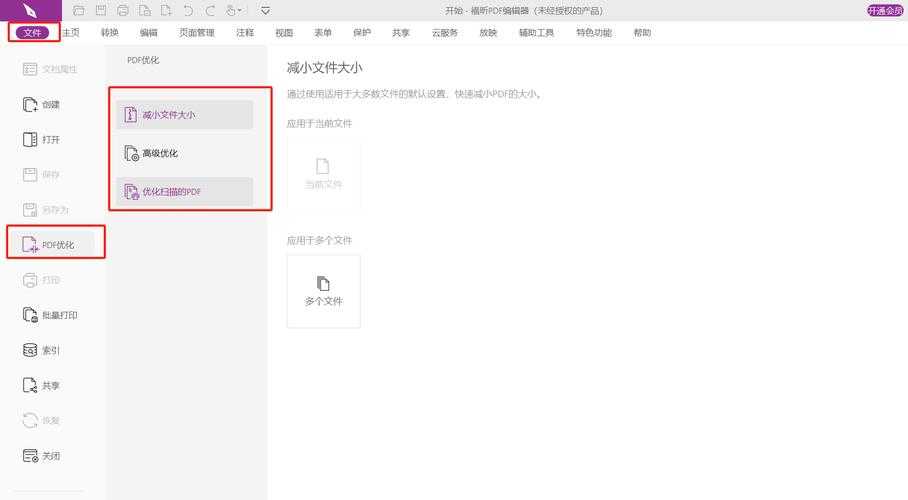Open the 注释 (Comment) ribbon tab
The width and height of the screenshot is (908, 500).
pos(245,33)
